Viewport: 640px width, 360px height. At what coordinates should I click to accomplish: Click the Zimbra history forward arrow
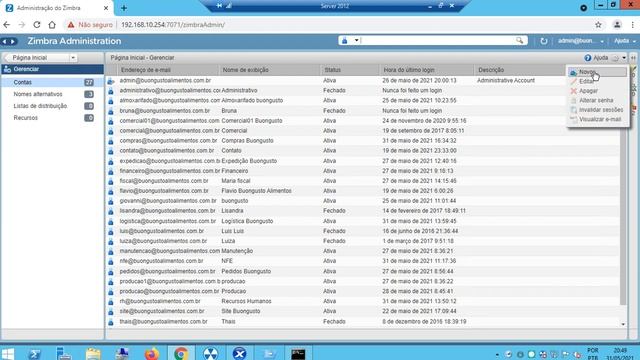tap(13, 41)
